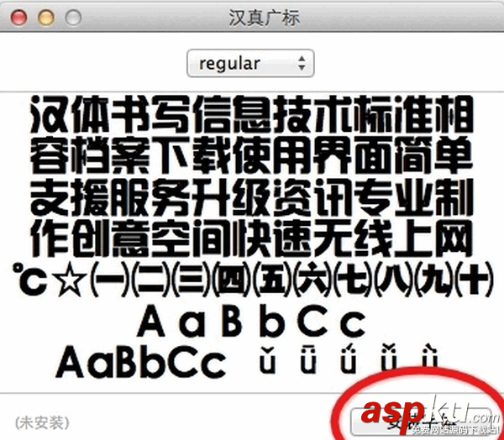Image resolution: width=504 pixels, height=440 pixels.
Task: Click the "(未安装)" status text
Action: pos(42,423)
